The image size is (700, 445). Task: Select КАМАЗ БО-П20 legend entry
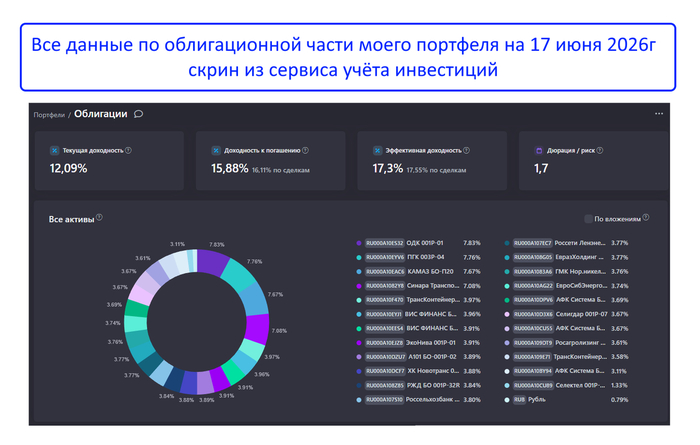pos(418,271)
